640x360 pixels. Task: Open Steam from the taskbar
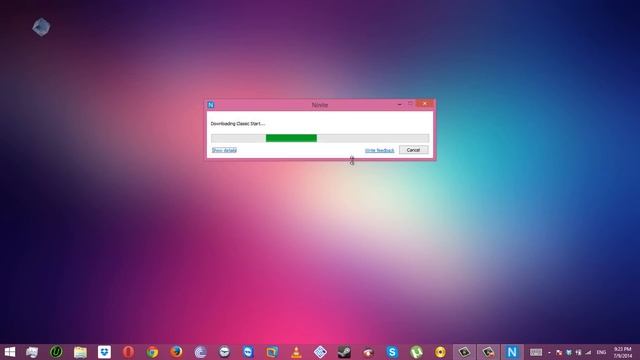(x=344, y=352)
